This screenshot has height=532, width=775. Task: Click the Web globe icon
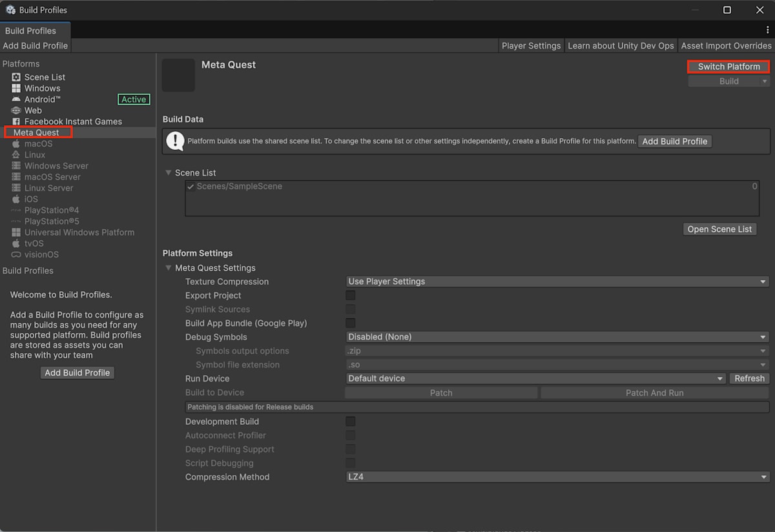pyautogui.click(x=16, y=110)
